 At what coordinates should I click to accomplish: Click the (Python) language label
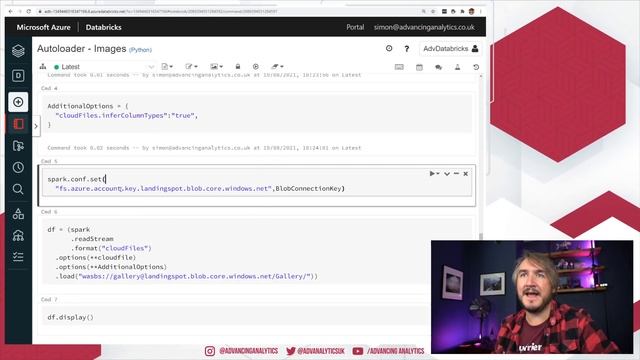point(140,50)
